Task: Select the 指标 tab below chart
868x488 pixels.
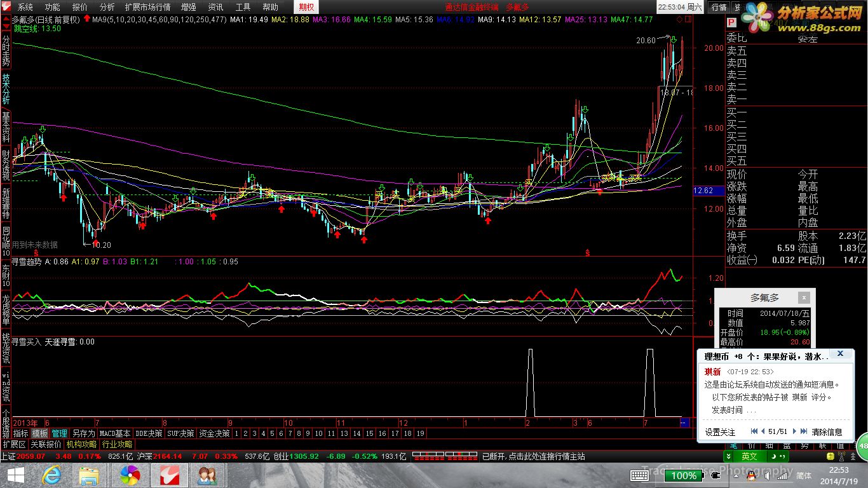Action: coord(21,433)
